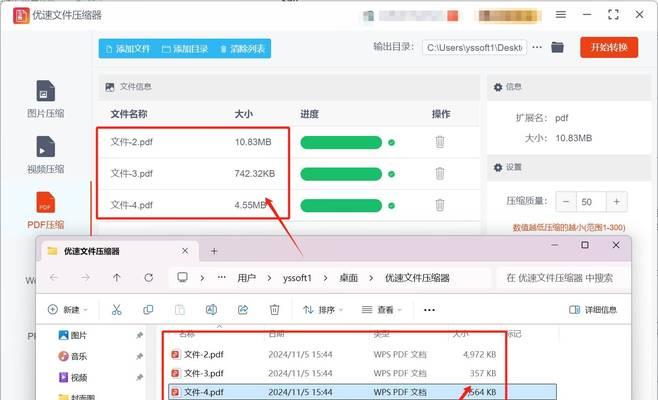Expand the chevron after 桌面 breadcrumb
Viewport: 658px width, 400px height.
coord(371,278)
